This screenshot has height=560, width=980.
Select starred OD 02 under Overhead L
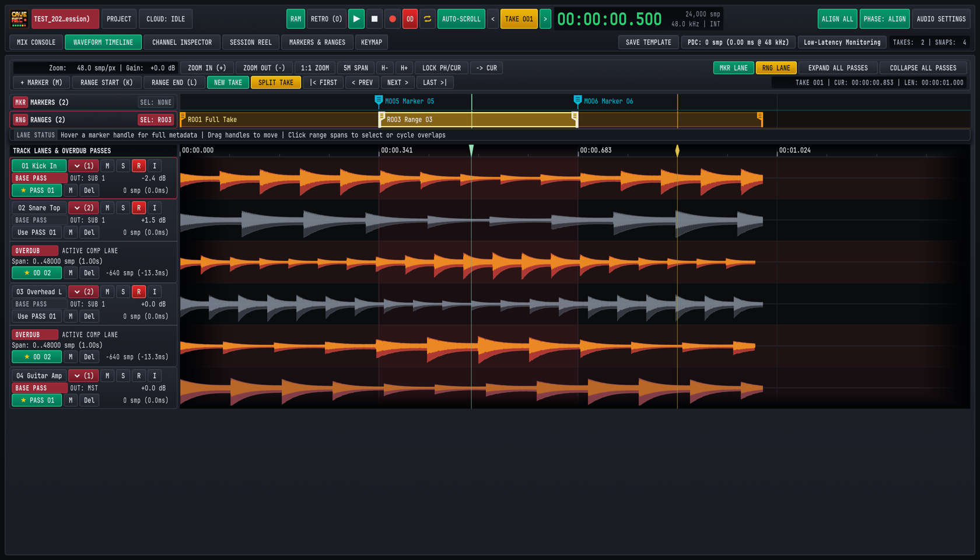coord(37,357)
